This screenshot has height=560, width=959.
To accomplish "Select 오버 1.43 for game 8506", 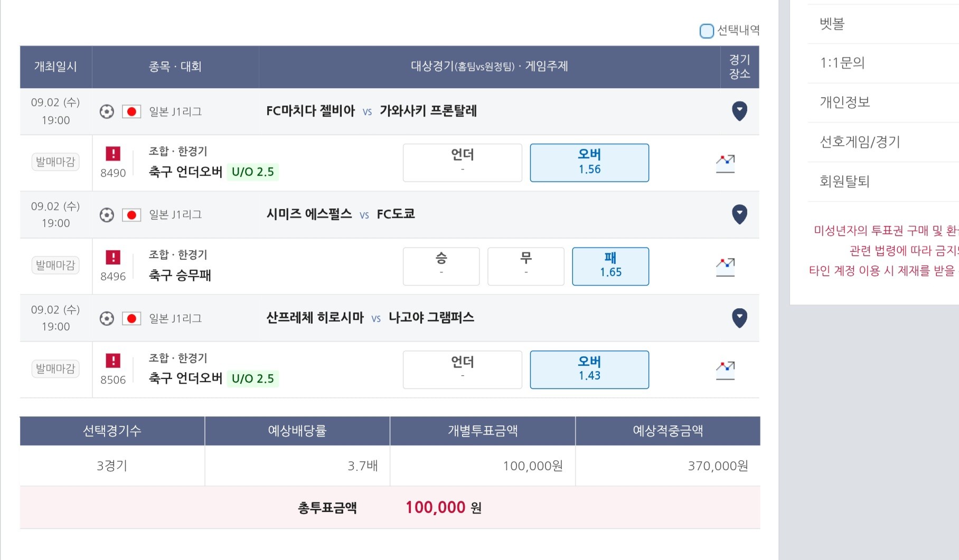I will point(589,369).
